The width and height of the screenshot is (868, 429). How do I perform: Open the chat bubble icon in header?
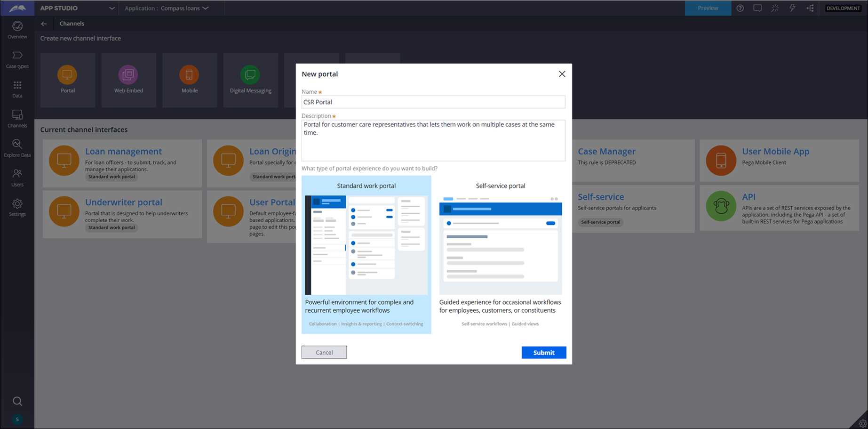click(x=757, y=8)
